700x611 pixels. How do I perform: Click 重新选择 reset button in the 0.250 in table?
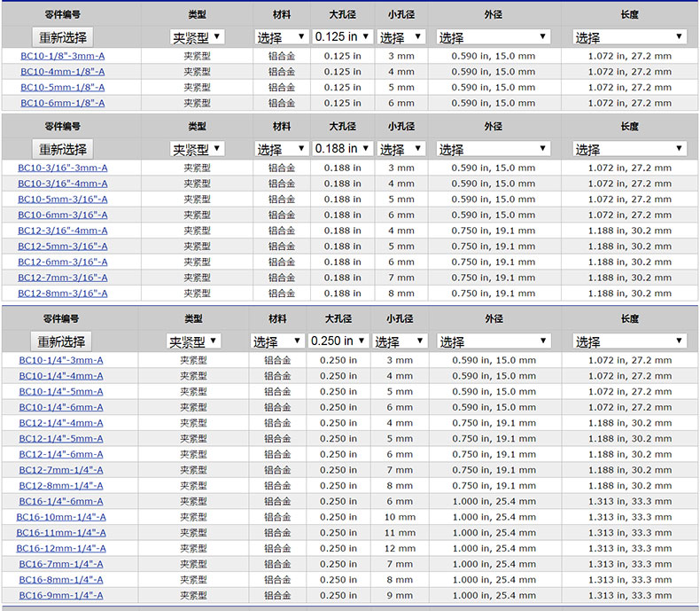61,341
